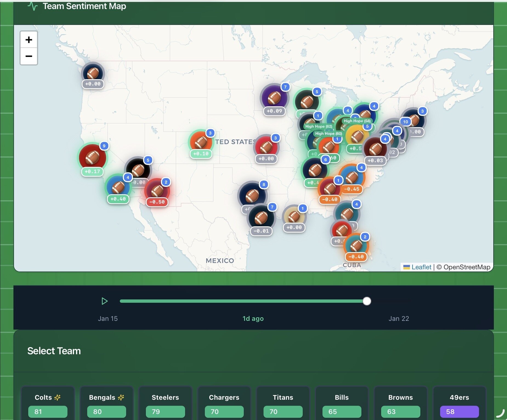Select the blue football marker labeled +0.40
The height and width of the screenshot is (420, 507).
pos(118,187)
